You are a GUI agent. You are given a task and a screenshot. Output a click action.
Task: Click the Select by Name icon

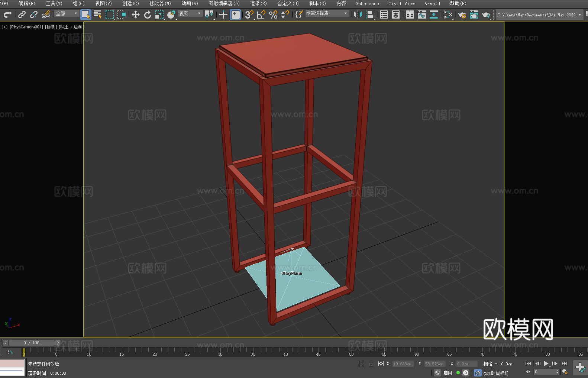[x=97, y=14]
